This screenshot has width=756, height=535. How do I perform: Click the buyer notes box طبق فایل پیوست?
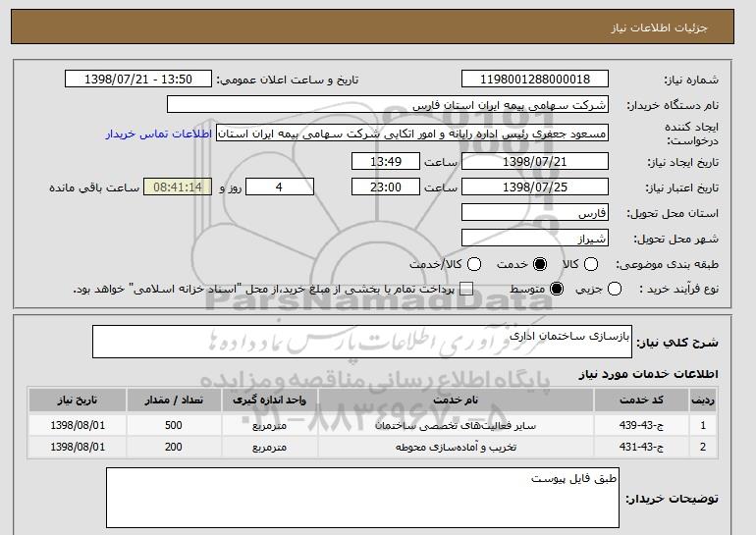pyautogui.click(x=362, y=498)
